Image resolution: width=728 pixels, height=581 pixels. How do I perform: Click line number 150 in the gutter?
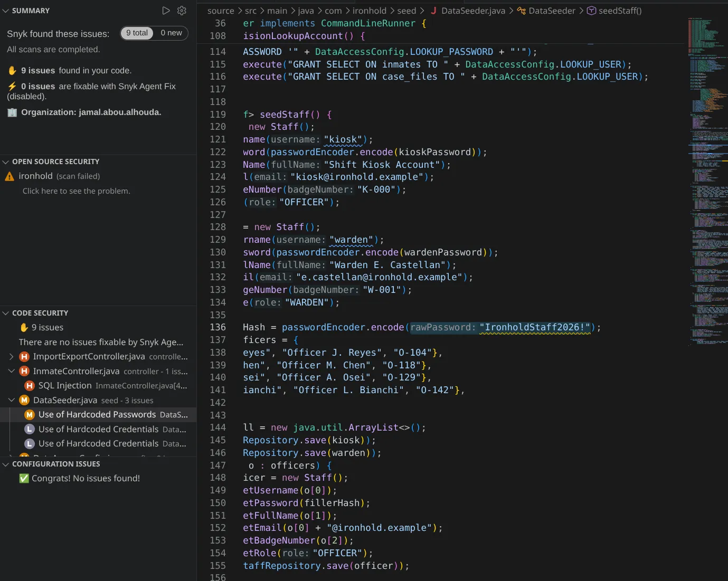point(218,503)
